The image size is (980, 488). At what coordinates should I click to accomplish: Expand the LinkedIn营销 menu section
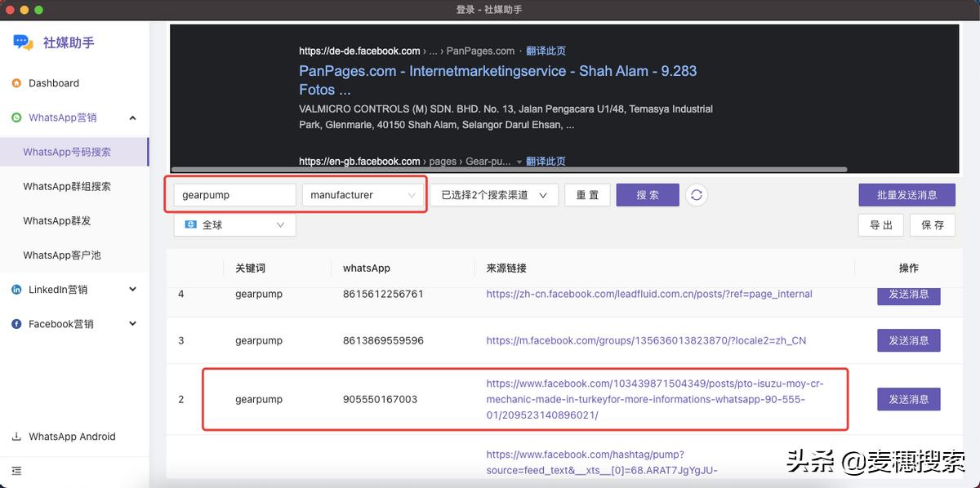click(x=133, y=290)
